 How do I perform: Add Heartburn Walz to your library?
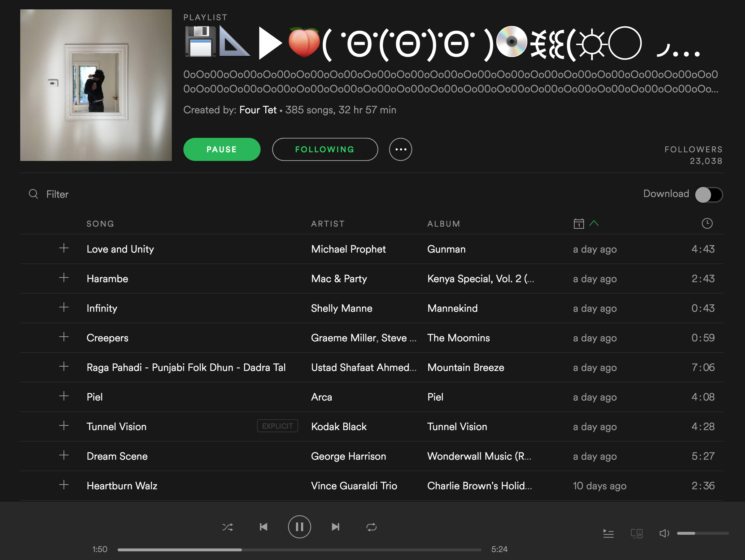point(64,485)
